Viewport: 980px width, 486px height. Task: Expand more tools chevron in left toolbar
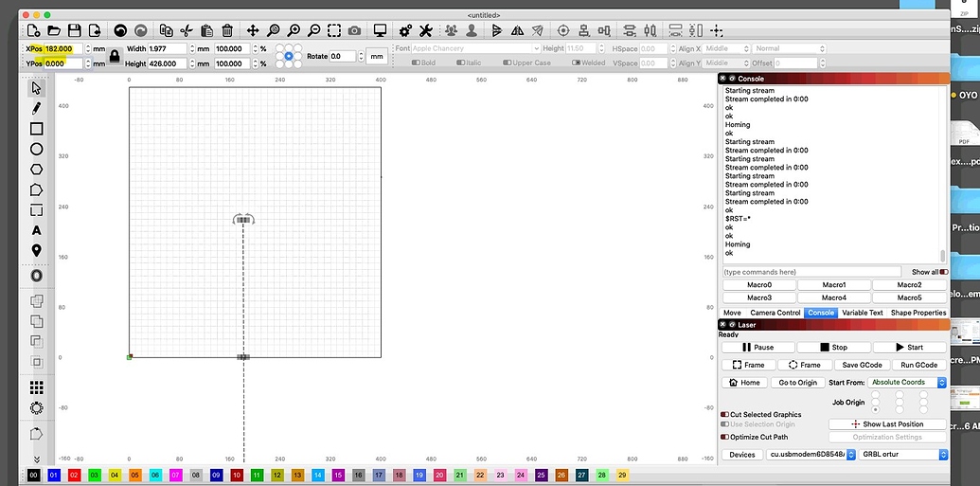(x=36, y=459)
